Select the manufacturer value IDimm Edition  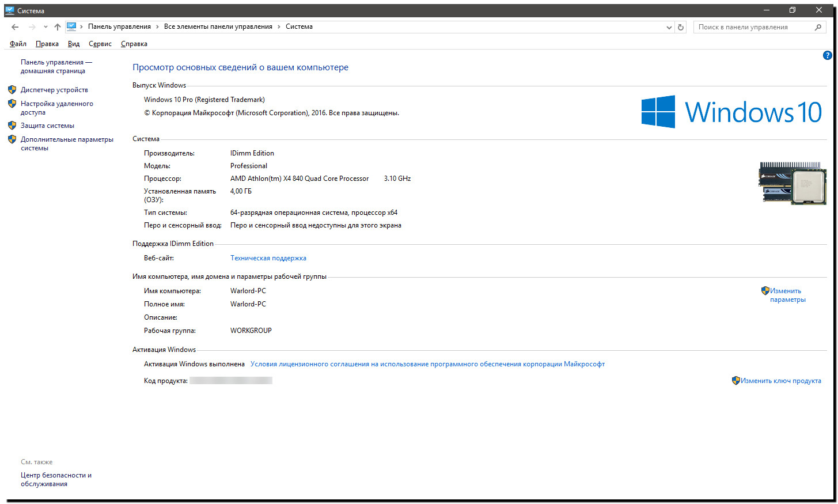(x=252, y=153)
